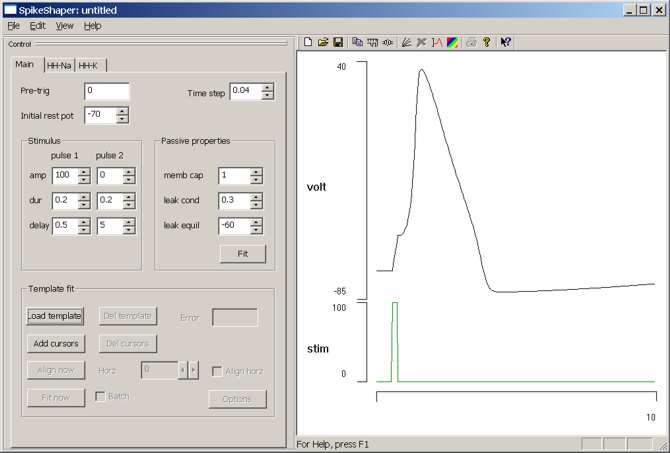Click the Save floppy disk icon
Viewport: 670px width, 453px height.
click(338, 43)
